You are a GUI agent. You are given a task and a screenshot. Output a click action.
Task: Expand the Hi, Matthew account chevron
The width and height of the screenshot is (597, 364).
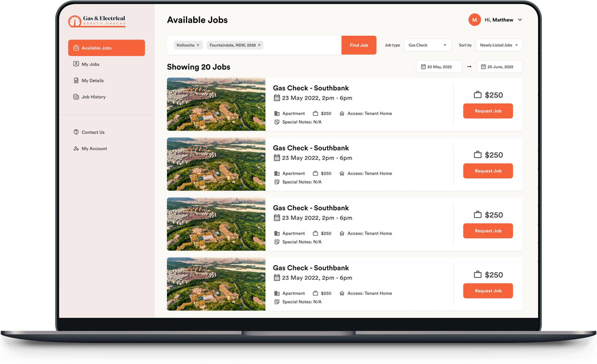pyautogui.click(x=520, y=20)
